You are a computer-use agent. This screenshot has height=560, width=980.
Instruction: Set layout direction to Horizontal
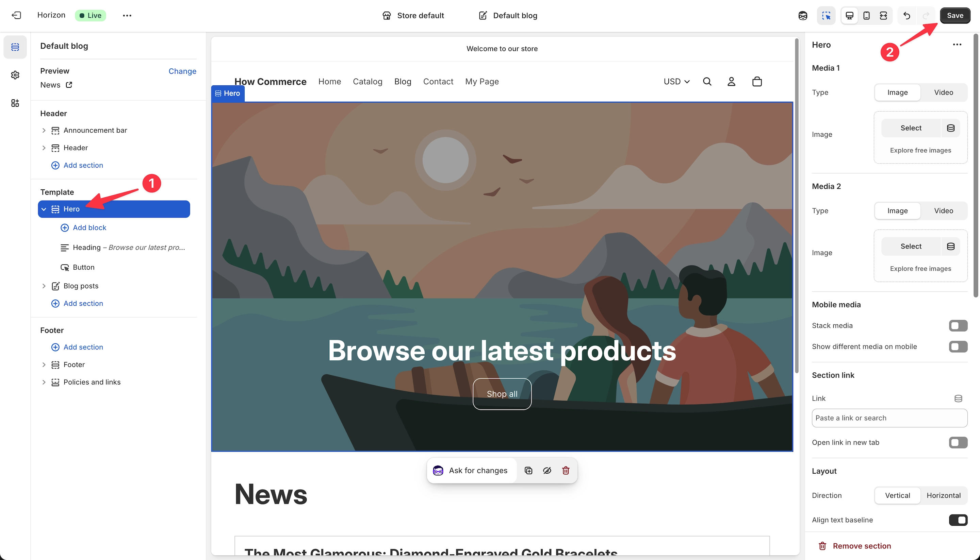tap(944, 496)
